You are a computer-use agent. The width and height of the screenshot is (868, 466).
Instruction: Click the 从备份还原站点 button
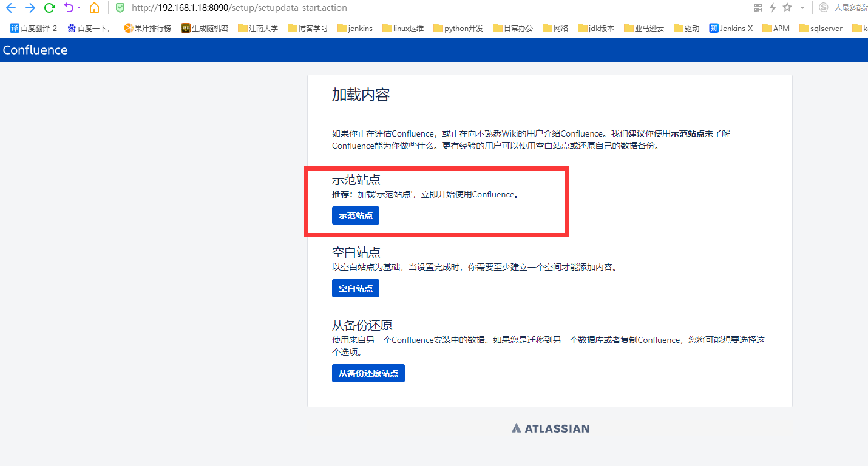click(x=368, y=373)
